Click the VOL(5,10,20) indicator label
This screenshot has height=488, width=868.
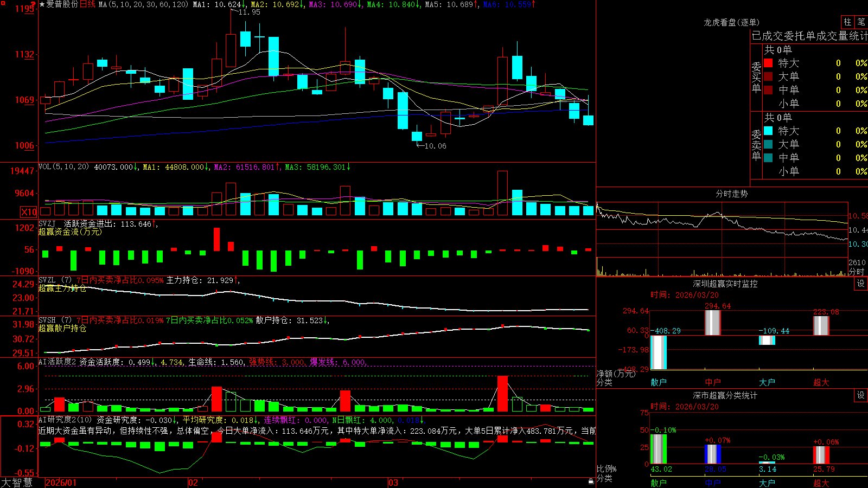pyautogui.click(x=64, y=167)
